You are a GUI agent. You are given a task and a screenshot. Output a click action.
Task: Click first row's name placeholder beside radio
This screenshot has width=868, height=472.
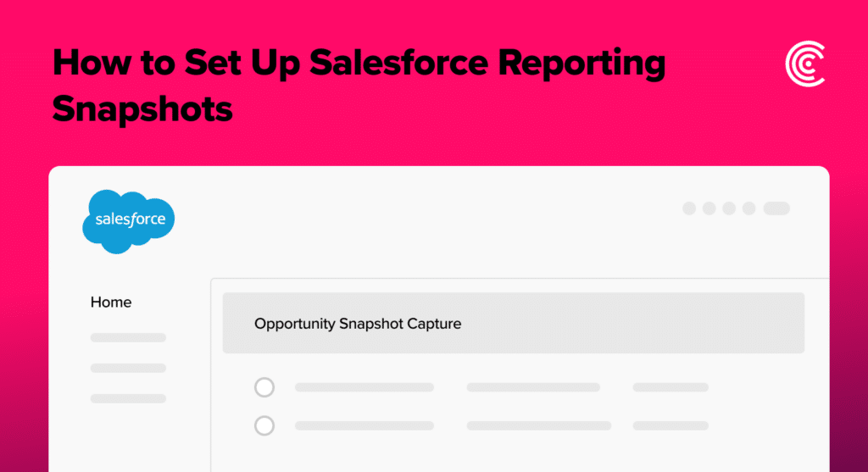364,387
